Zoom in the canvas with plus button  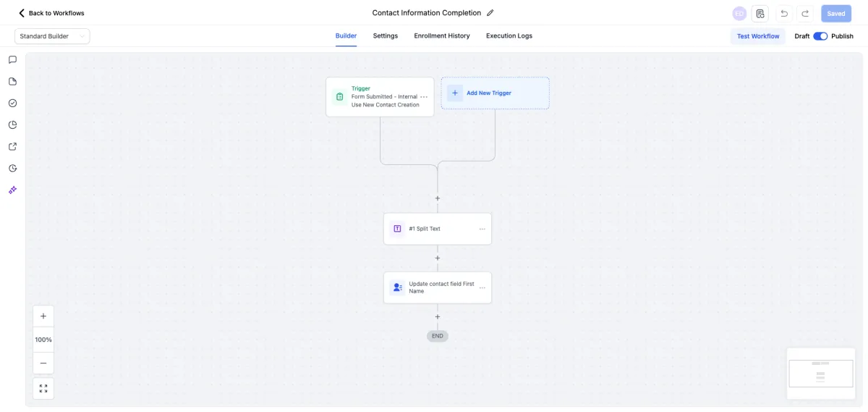(x=43, y=316)
